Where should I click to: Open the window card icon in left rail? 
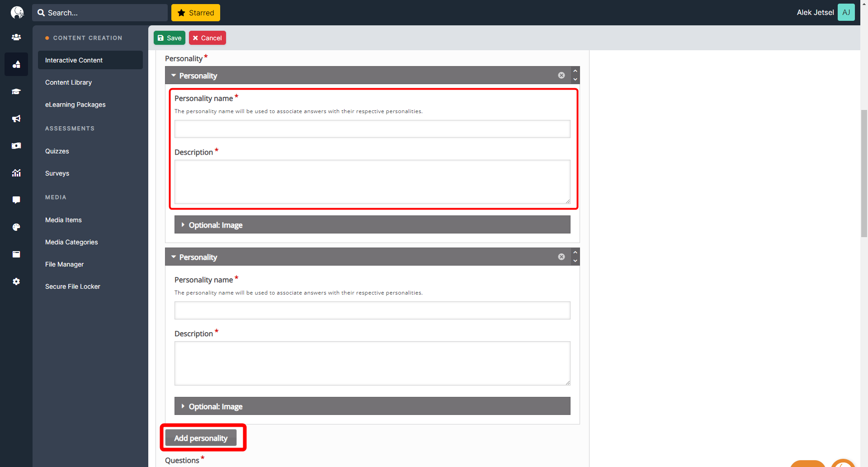click(16, 254)
